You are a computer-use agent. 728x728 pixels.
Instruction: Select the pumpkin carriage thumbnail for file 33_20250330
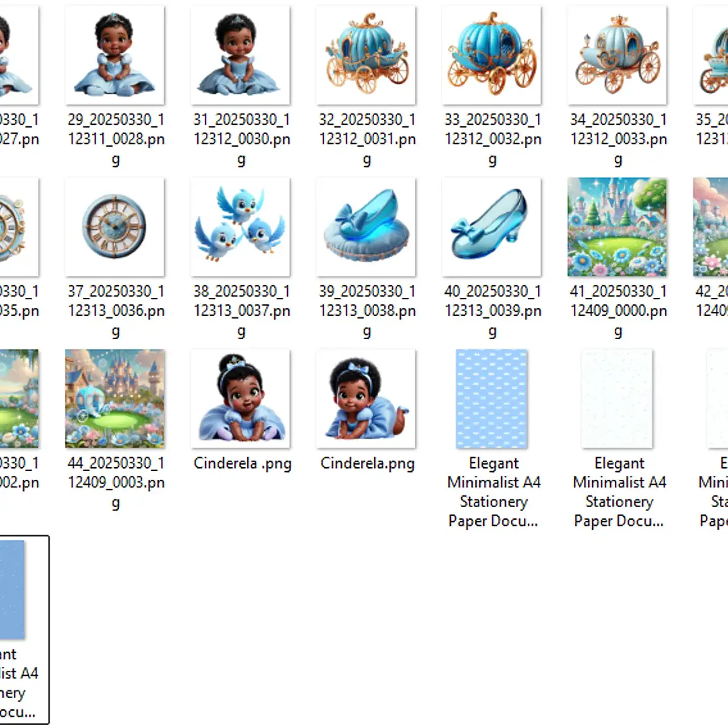491,55
